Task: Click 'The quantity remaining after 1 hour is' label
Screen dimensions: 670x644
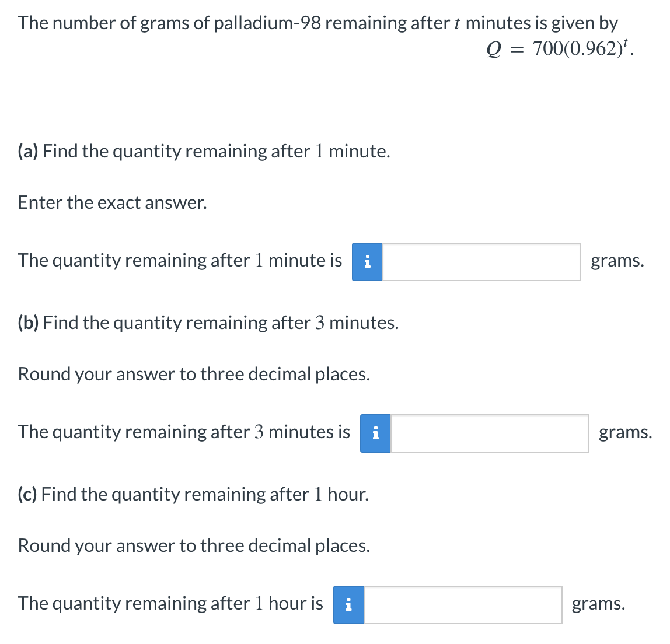Action: pyautogui.click(x=170, y=603)
